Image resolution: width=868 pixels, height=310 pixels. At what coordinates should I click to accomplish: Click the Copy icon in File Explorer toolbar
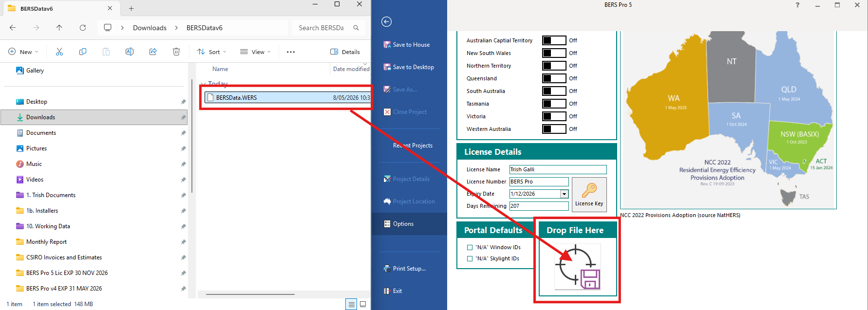(x=83, y=52)
